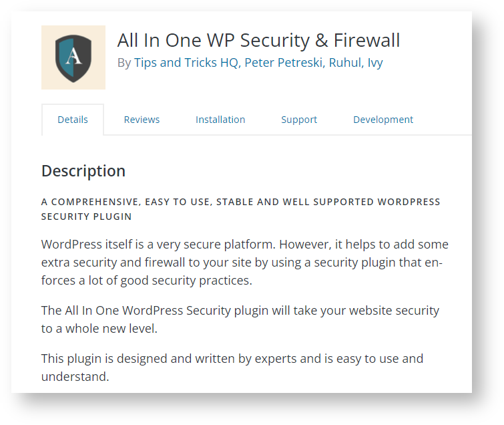
Task: Click the 'By' label before author names
Action: [x=124, y=63]
